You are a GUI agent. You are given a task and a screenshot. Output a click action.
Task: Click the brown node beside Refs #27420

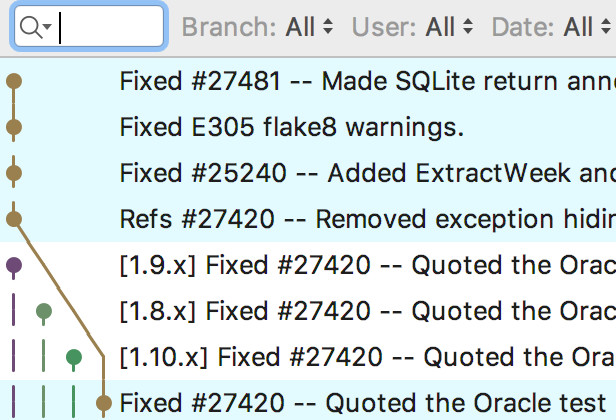(x=14, y=219)
